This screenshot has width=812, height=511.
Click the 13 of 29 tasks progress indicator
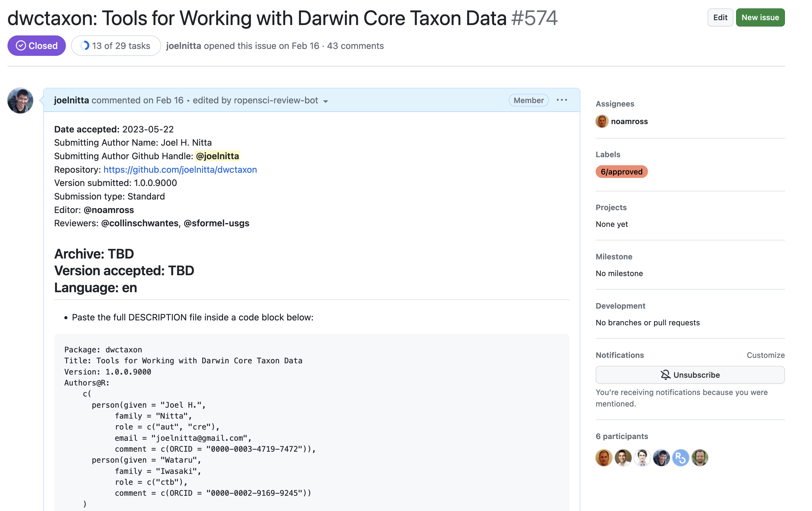(x=116, y=46)
